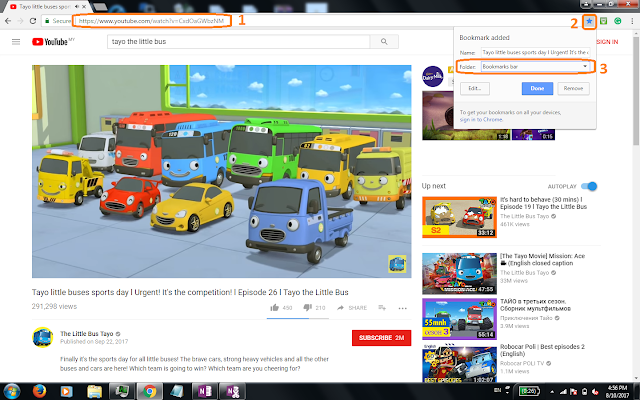640x400 pixels.
Task: Click the Edit... button in bookmark popup
Action: tap(475, 88)
